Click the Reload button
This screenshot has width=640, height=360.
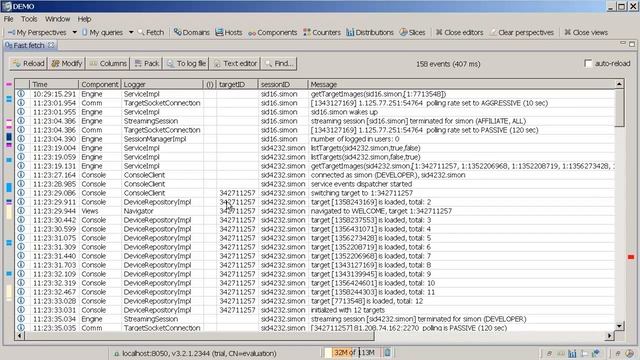[28, 64]
